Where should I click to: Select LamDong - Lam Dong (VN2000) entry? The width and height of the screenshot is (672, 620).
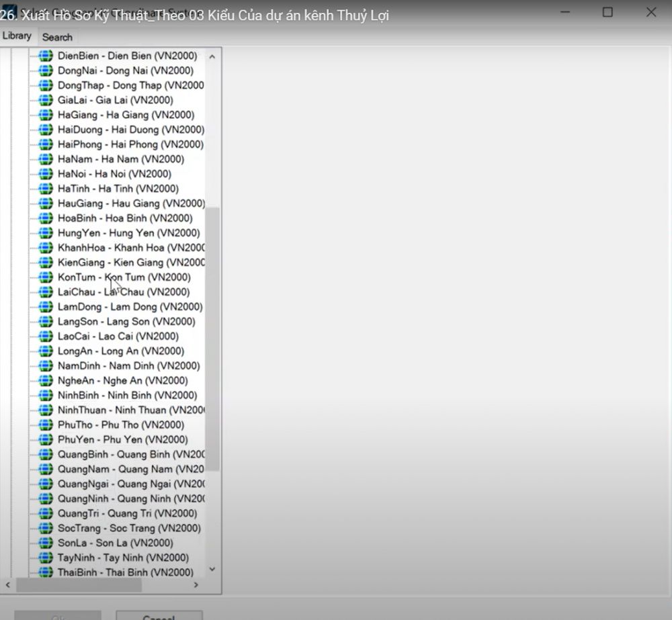tap(130, 307)
